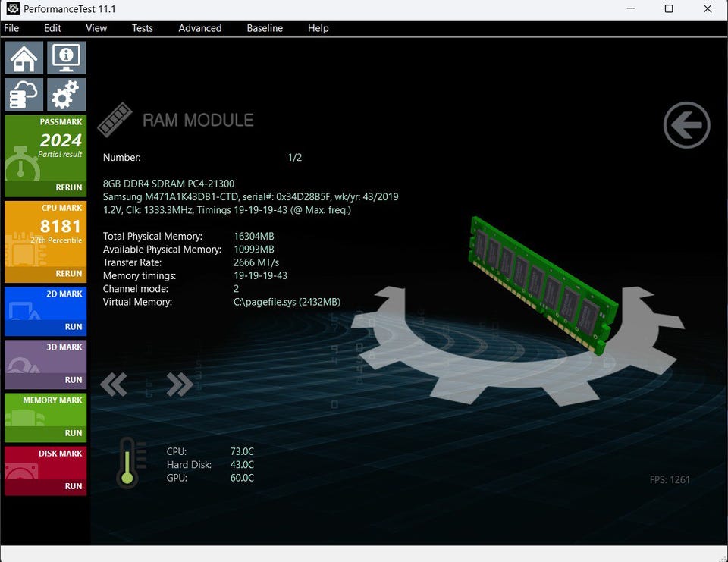
Task: Open the Tests menu
Action: point(142,28)
